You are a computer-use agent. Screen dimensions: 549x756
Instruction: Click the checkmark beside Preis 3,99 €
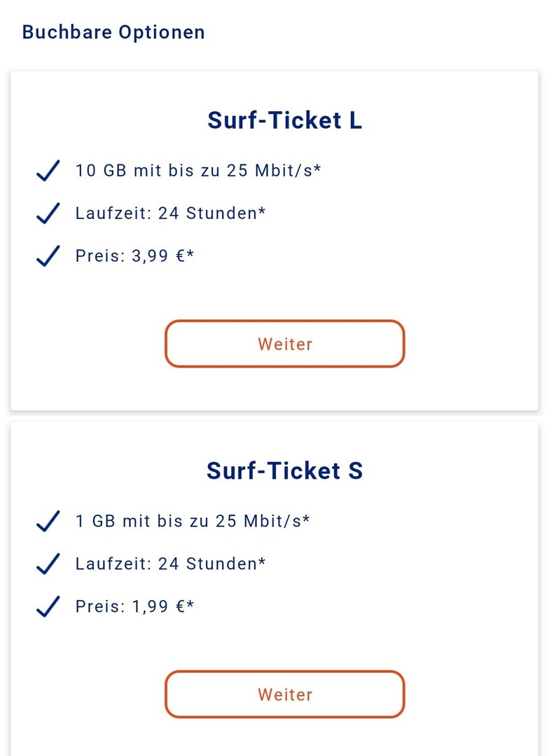[x=47, y=256]
